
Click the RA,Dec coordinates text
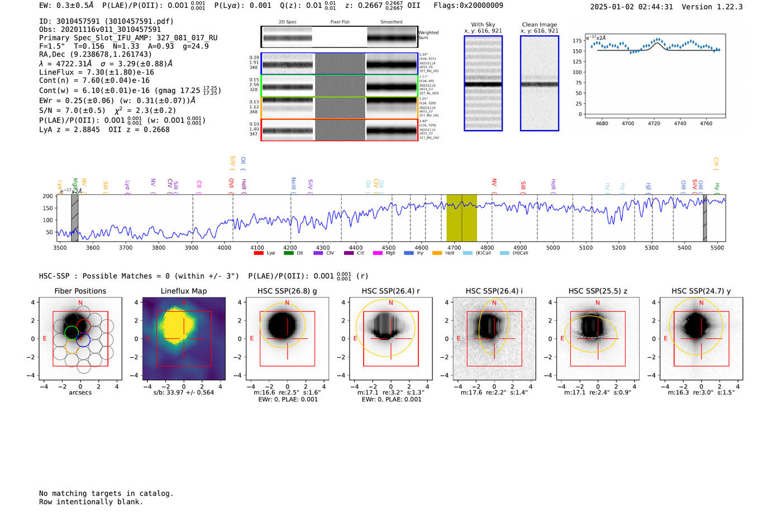pyautogui.click(x=96, y=55)
